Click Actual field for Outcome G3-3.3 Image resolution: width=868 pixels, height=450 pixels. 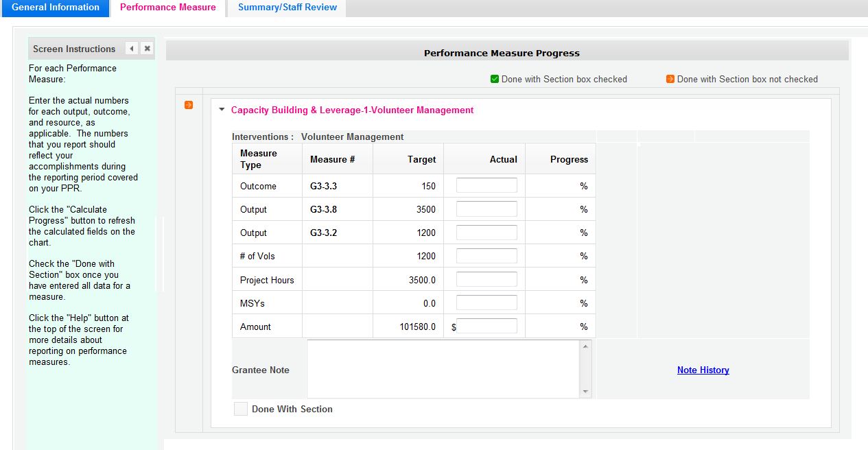(x=486, y=186)
